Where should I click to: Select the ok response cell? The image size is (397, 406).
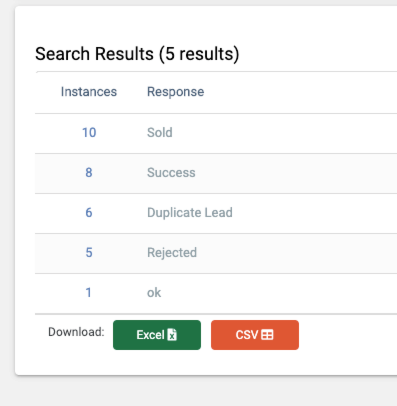pyautogui.click(x=154, y=293)
